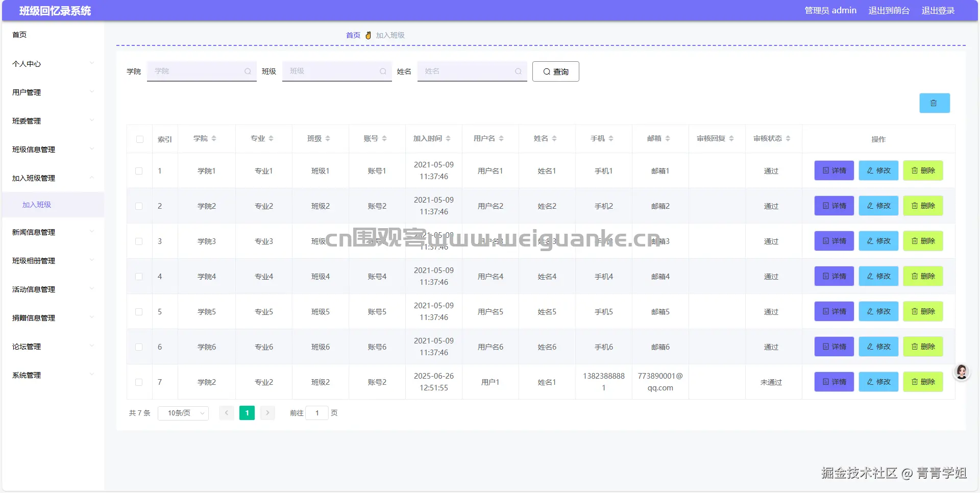Screen dimensions: 980x493
Task: Click the search magnifier in 学院 field
Action: tap(248, 71)
